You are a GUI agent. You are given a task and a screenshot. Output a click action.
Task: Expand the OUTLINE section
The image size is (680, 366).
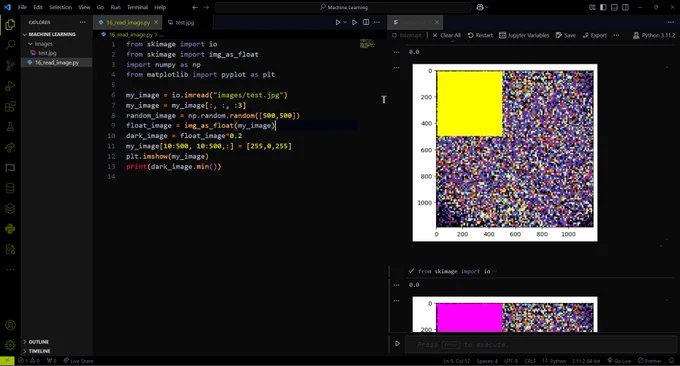click(39, 342)
